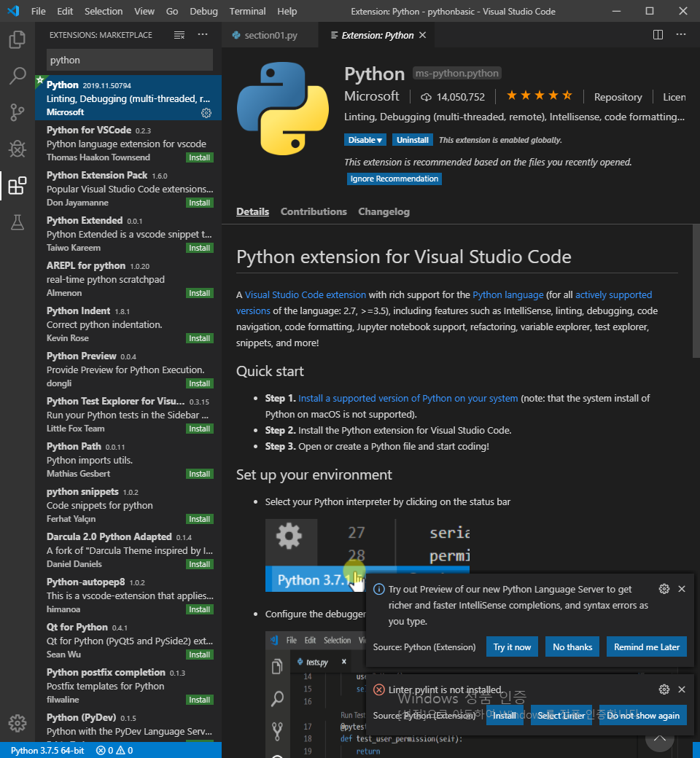Viewport: 700px width, 758px height.
Task: Install Python Extension Pack
Action: tap(199, 203)
